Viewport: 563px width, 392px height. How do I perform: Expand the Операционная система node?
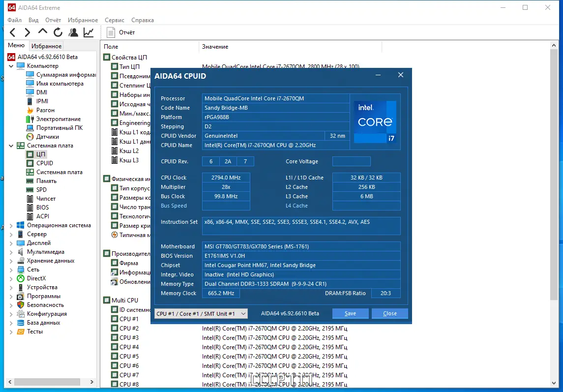click(x=11, y=225)
